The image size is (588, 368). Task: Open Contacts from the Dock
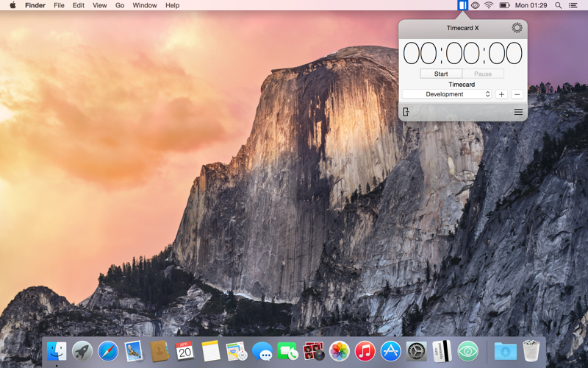159,352
